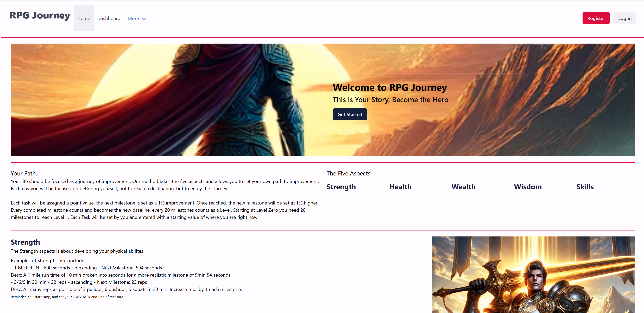Click the Skills aspect heading
644x313 pixels.
click(585, 187)
